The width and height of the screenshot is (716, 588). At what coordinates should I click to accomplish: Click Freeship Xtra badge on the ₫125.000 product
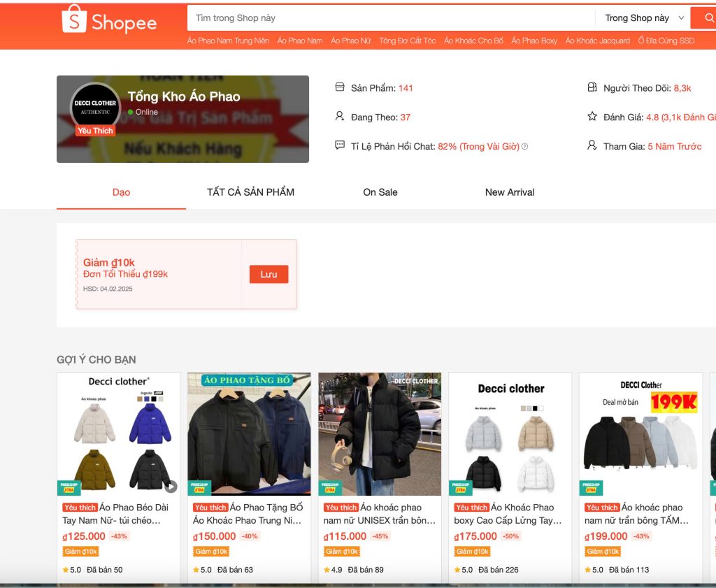pos(69,488)
